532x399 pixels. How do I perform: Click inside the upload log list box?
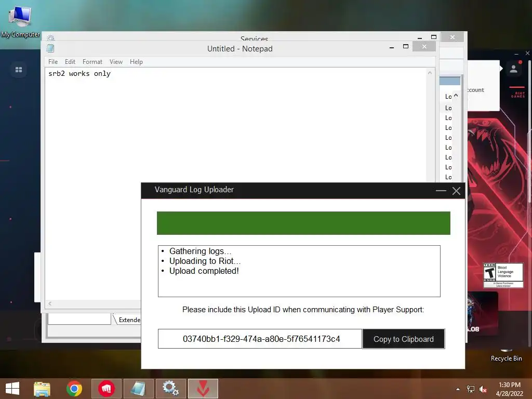[x=299, y=271]
